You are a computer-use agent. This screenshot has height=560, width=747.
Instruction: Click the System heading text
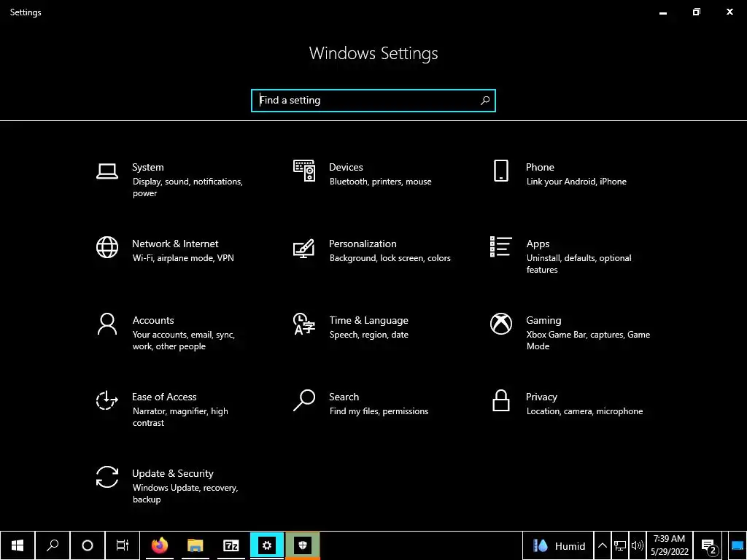(x=147, y=167)
